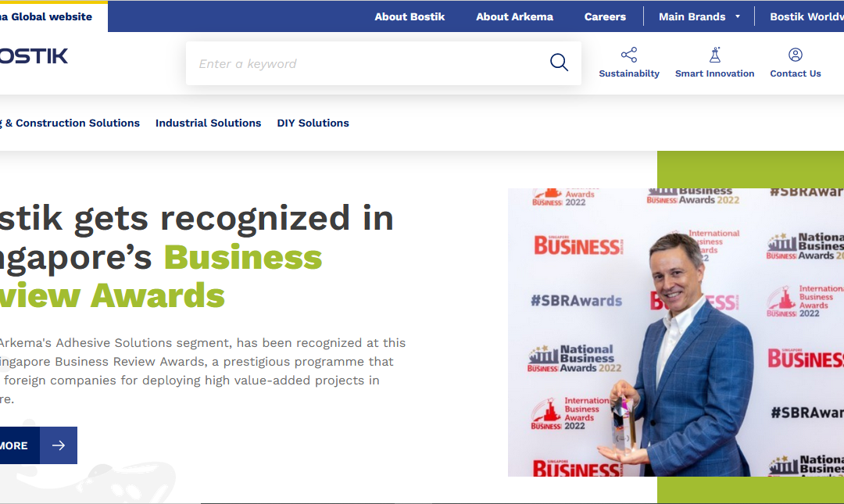This screenshot has width=844, height=504.
Task: Open the Industrial Solutions menu
Action: [x=209, y=123]
